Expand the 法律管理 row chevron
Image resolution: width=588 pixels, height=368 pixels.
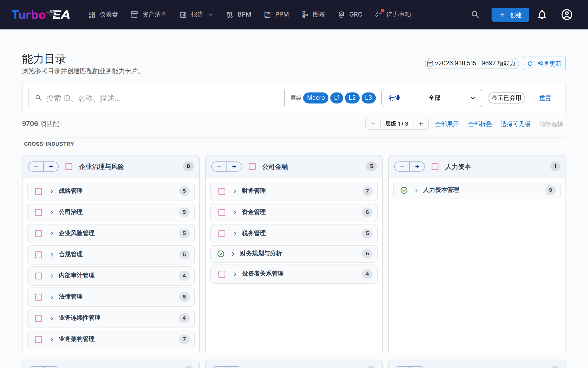click(52, 297)
